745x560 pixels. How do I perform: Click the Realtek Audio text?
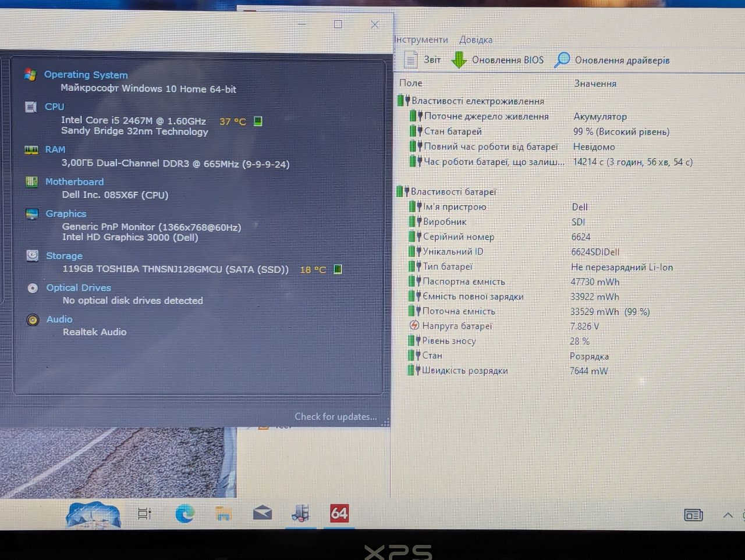point(95,332)
